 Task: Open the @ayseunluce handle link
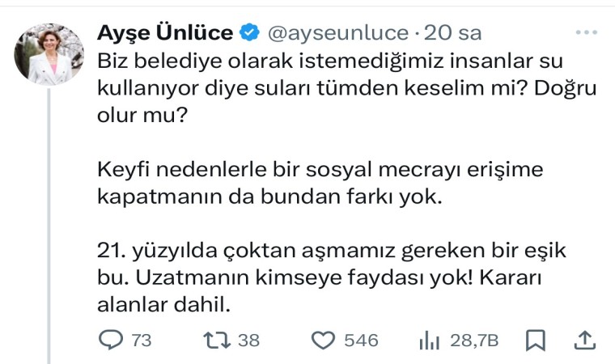(337, 33)
